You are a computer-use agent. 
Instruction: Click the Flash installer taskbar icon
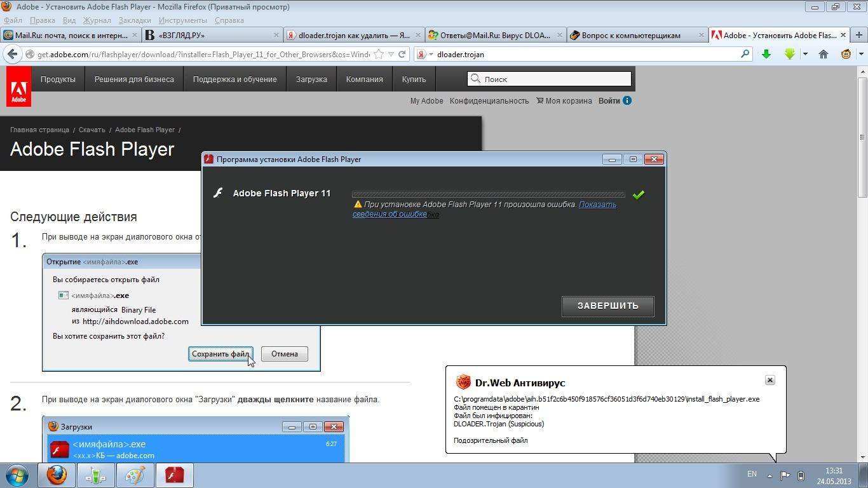174,475
